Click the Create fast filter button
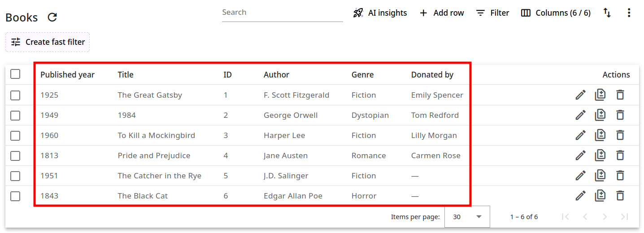The width and height of the screenshot is (644, 233). coord(48,42)
